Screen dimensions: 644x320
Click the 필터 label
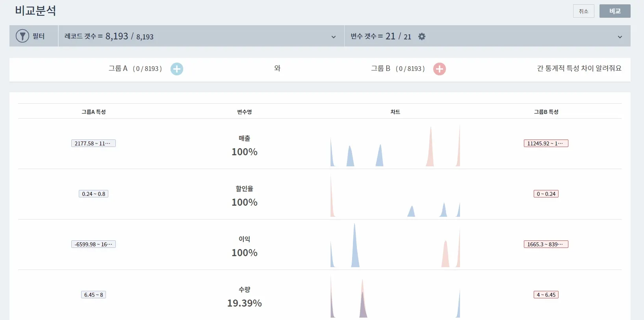39,36
